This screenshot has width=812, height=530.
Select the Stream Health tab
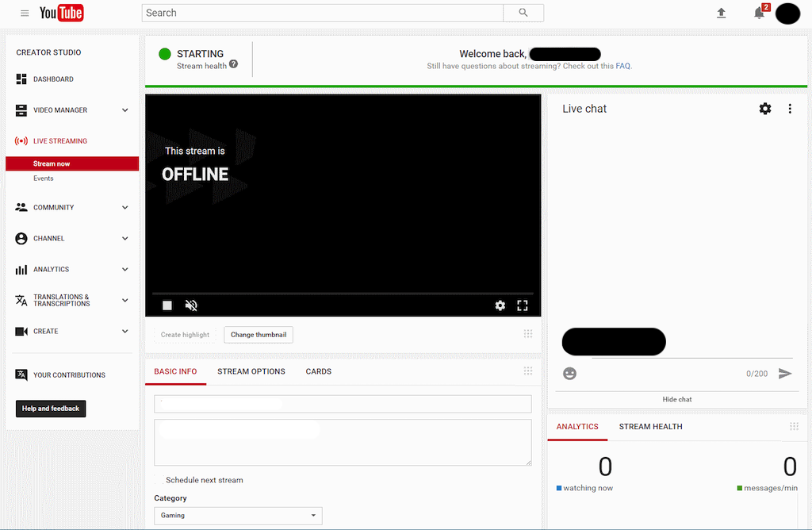point(650,427)
